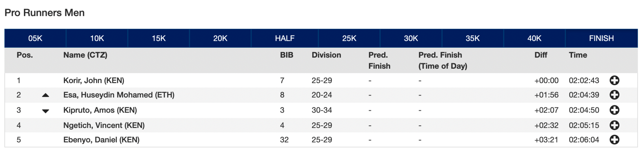The image size is (644, 154).
Task: Show the 25K split results
Action: coord(349,38)
